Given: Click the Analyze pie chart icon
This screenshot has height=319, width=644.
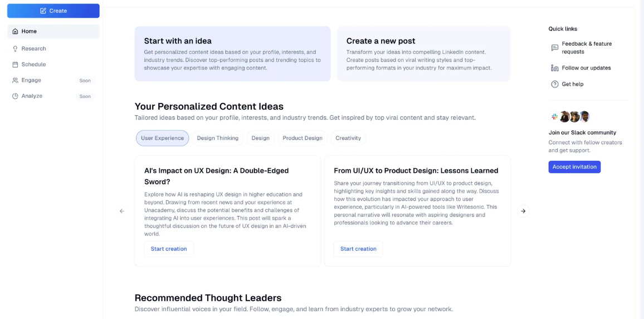Looking at the screenshot, I should point(15,96).
